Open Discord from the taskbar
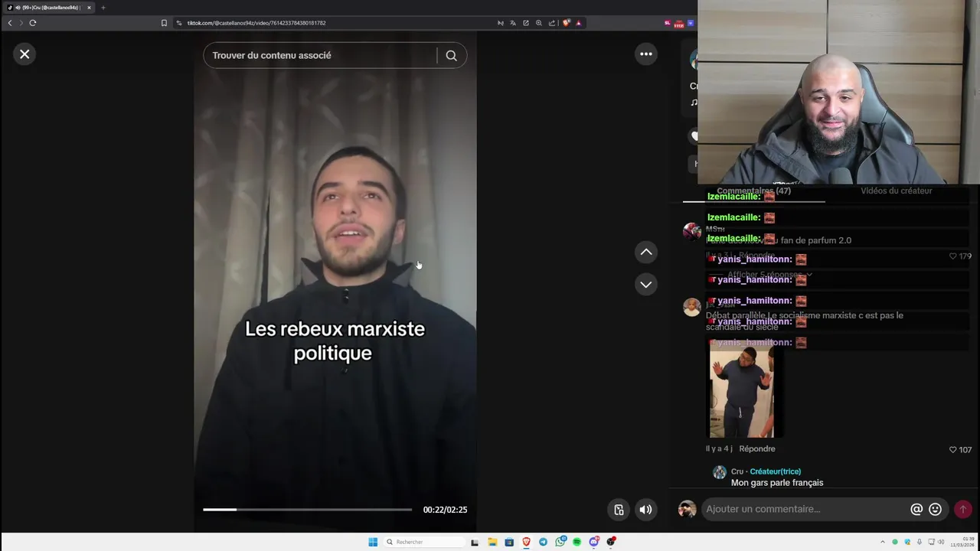 [x=594, y=542]
